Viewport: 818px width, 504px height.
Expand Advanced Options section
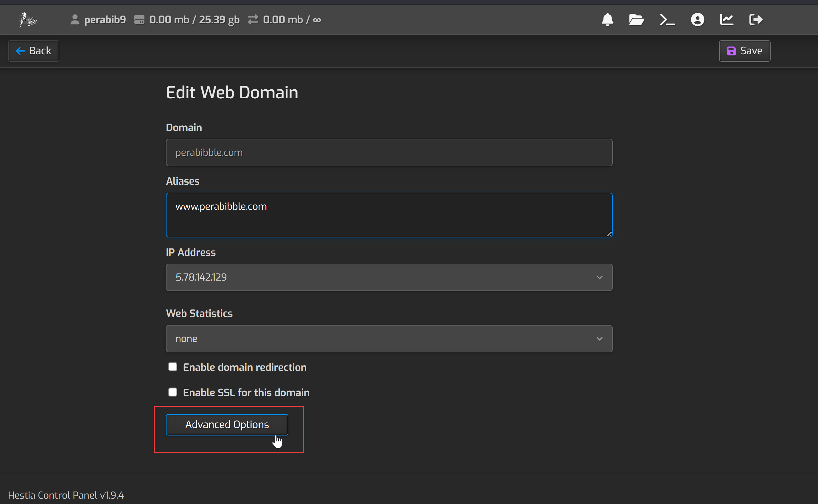coord(227,425)
